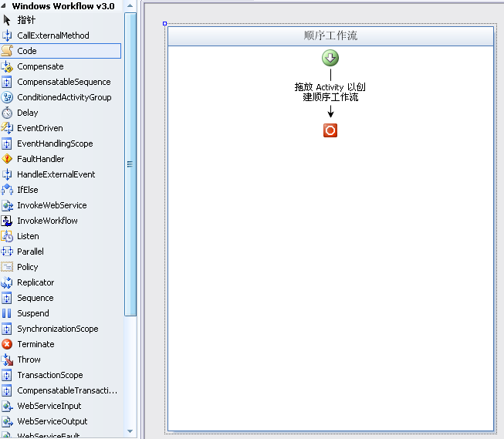504x439 pixels.
Task: Click the green workflow start icon
Action: pyautogui.click(x=330, y=58)
